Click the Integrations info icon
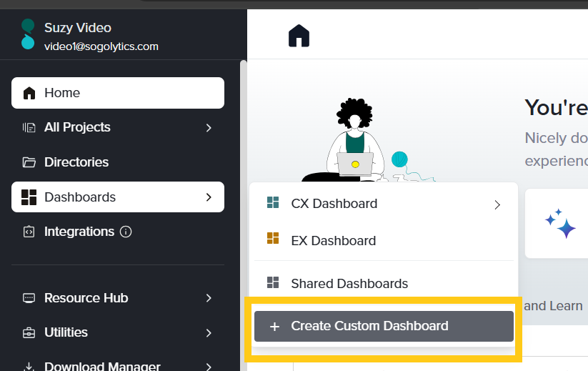Viewport: 588px width, 371px height. point(126,232)
